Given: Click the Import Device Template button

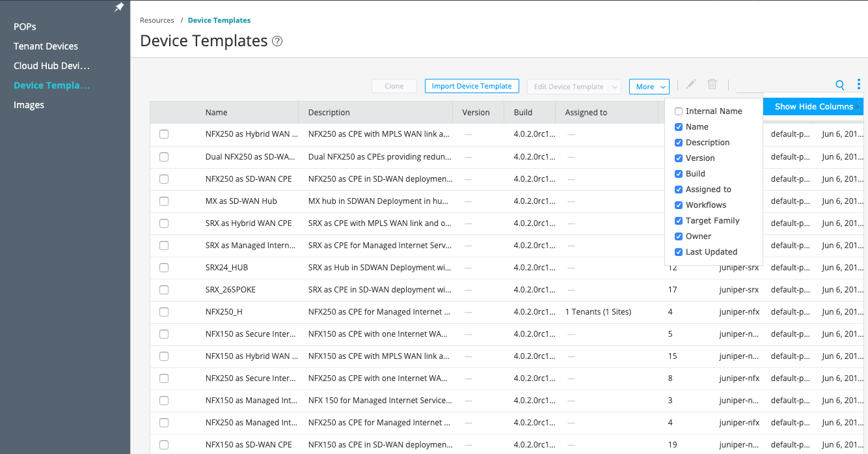Looking at the screenshot, I should point(472,85).
